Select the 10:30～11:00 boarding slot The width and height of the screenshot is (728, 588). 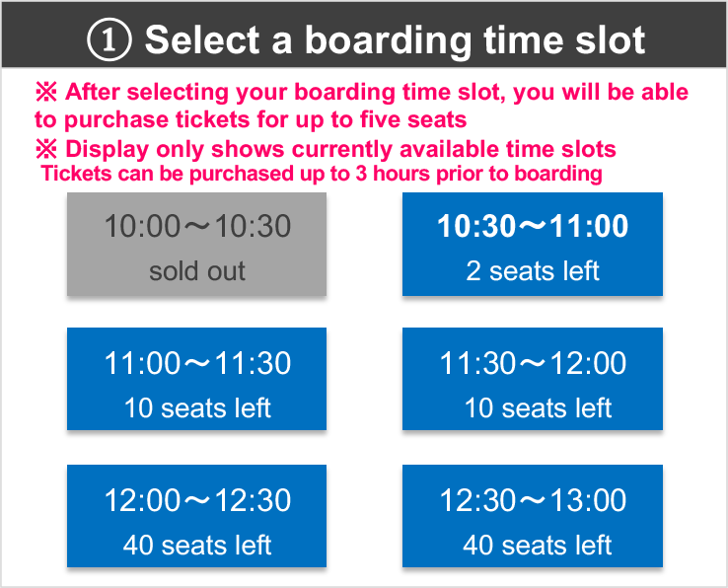tap(533, 244)
